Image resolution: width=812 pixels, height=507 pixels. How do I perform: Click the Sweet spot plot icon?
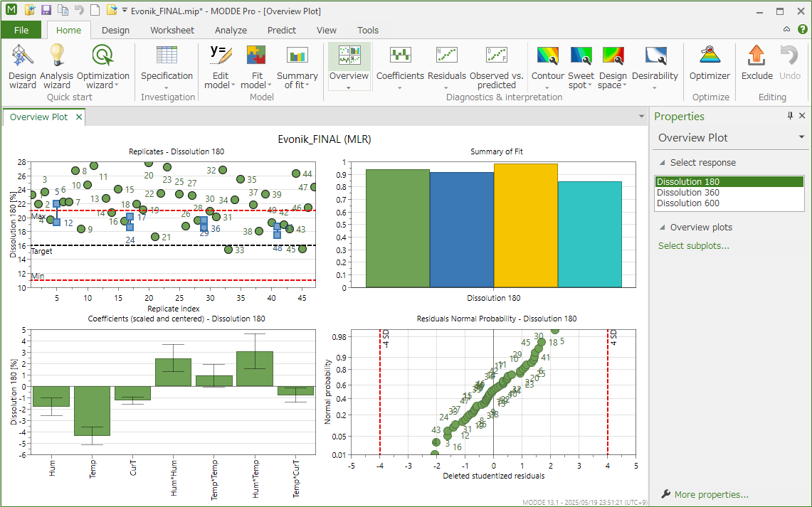(581, 55)
